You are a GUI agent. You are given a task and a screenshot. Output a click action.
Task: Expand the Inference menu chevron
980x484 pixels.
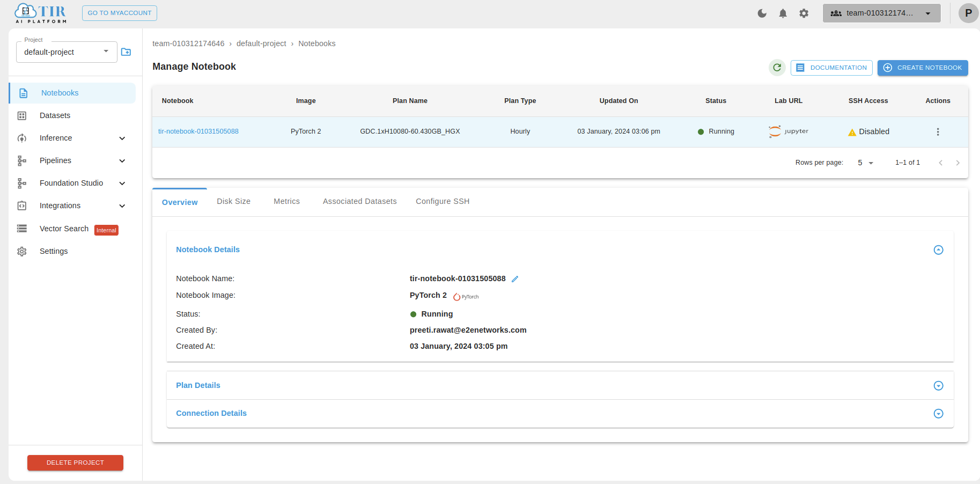122,138
